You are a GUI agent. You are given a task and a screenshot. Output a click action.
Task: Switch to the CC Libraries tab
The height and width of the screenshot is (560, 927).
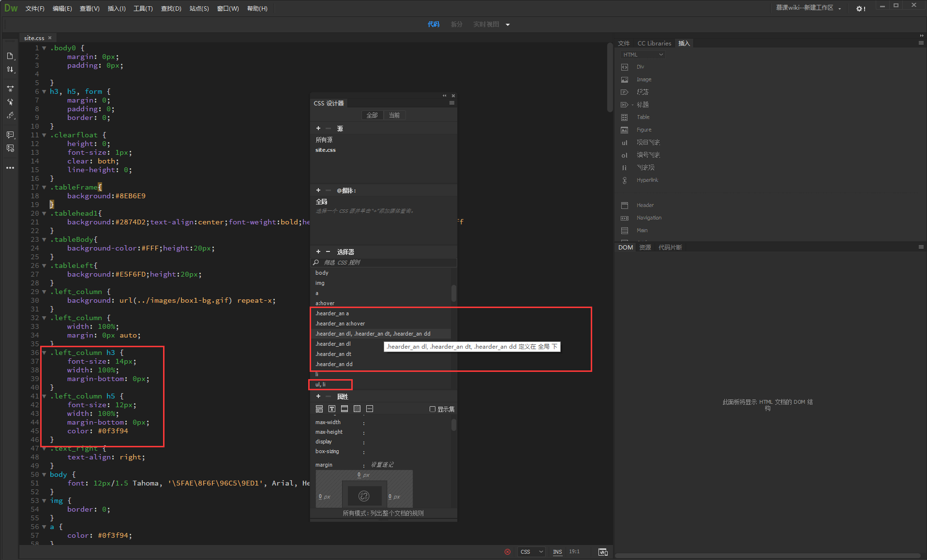tap(654, 43)
